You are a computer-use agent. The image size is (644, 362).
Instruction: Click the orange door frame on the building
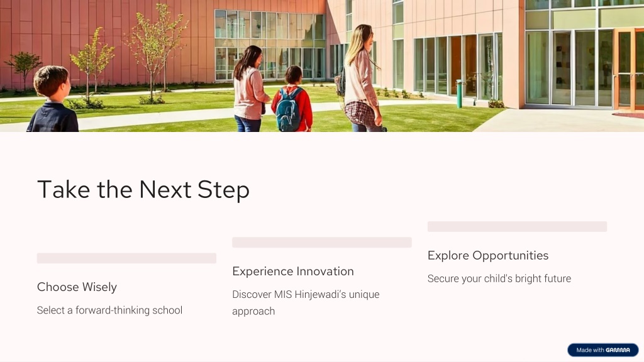(x=628, y=70)
